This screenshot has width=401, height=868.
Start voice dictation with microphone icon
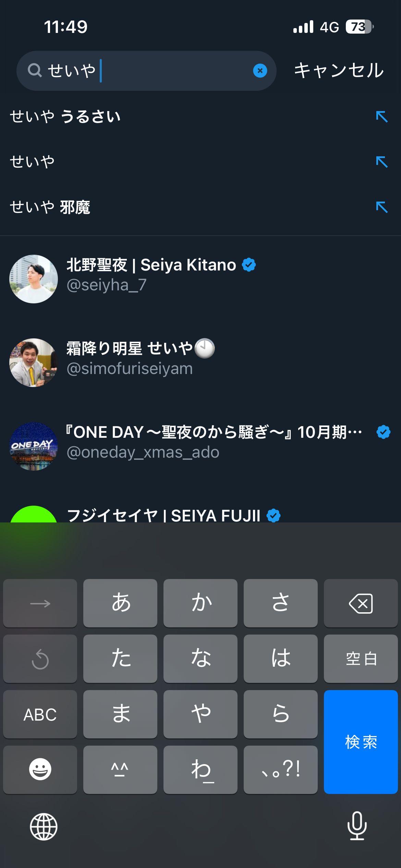coord(357,826)
